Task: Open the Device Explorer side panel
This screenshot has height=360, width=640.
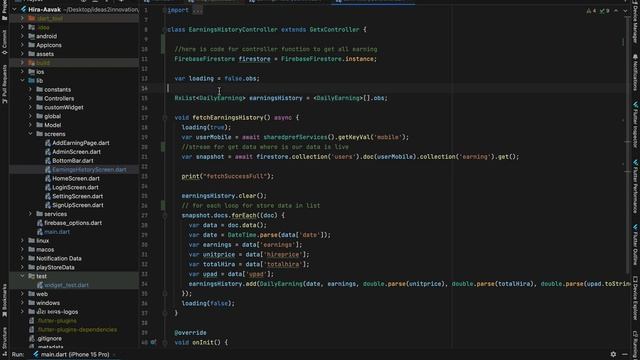Action: click(x=635, y=298)
